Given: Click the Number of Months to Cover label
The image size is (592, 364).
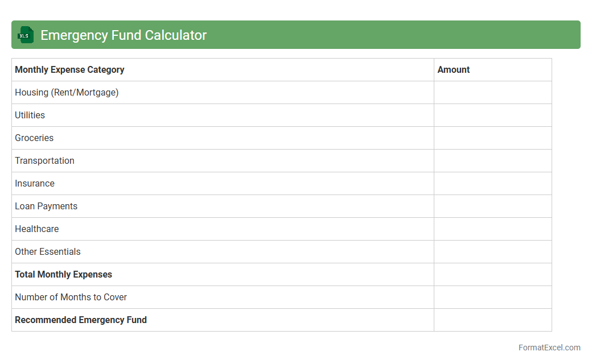Looking at the screenshot, I should pos(71,297).
